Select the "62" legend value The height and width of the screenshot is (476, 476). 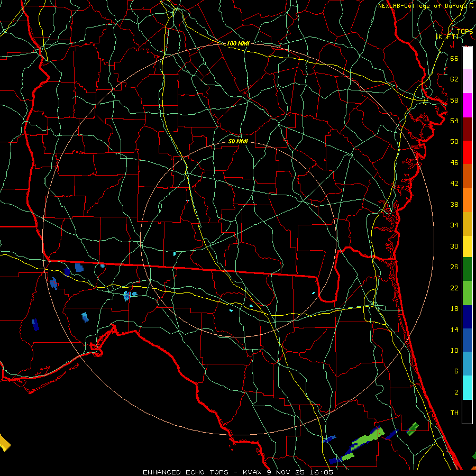pos(454,79)
